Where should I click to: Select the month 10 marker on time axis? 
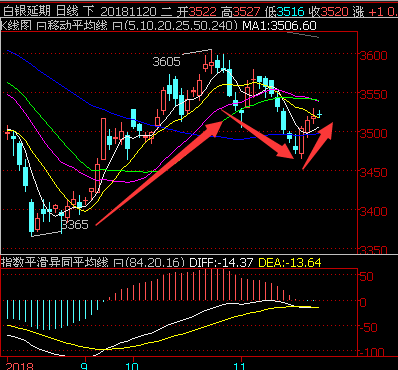click(132, 366)
